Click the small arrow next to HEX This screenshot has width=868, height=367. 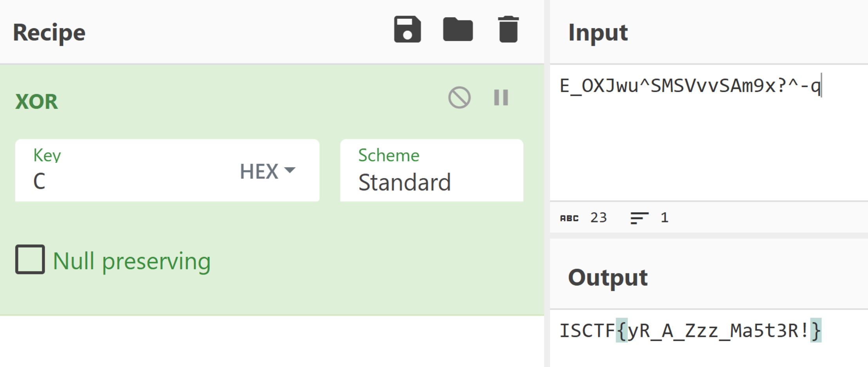pos(290,170)
